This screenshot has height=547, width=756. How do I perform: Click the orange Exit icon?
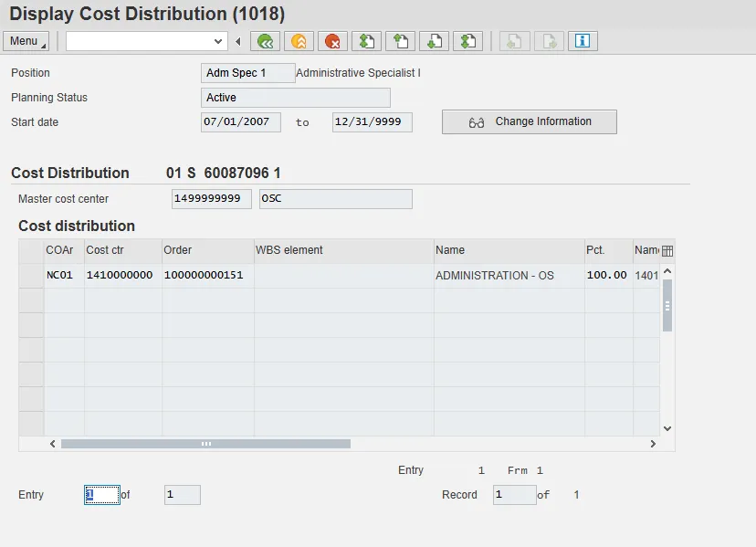tap(297, 41)
